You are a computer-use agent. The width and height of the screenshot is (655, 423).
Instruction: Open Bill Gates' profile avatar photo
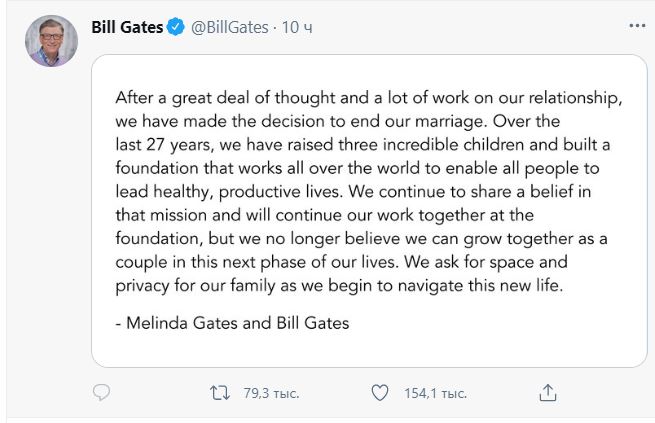[x=51, y=41]
